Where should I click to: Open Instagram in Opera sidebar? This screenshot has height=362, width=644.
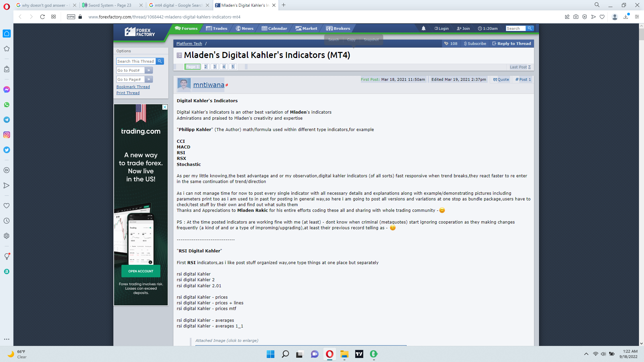click(x=6, y=135)
